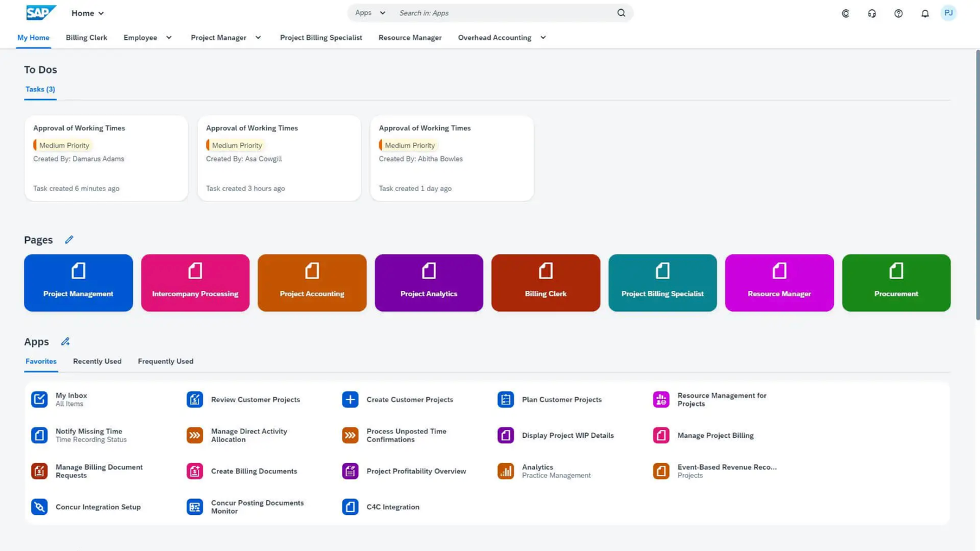980x551 pixels.
Task: Switch to the Recently Used tab
Action: point(97,361)
